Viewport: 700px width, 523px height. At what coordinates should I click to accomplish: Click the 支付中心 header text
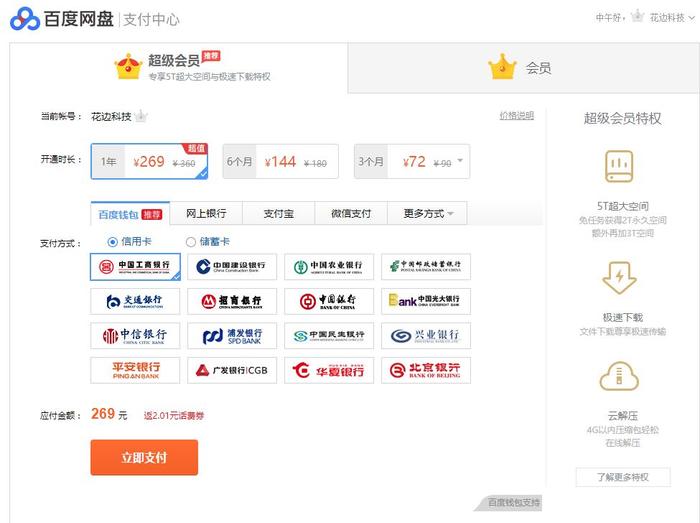click(151, 20)
